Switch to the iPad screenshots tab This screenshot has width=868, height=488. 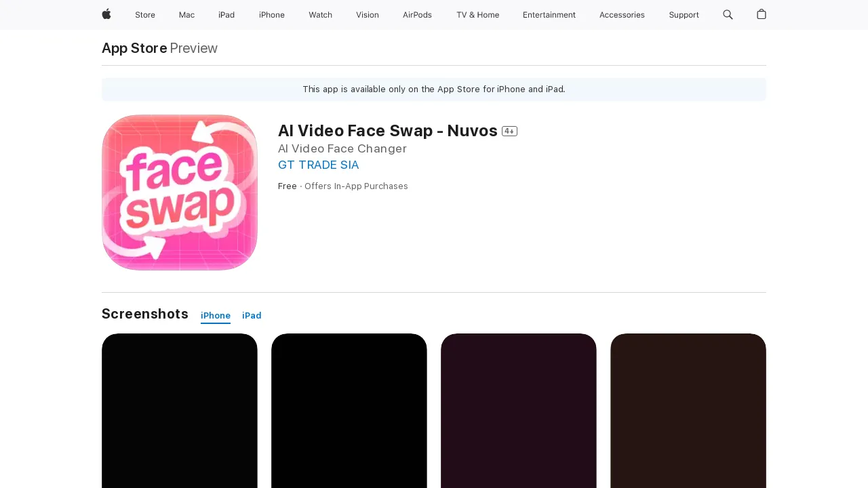point(252,316)
